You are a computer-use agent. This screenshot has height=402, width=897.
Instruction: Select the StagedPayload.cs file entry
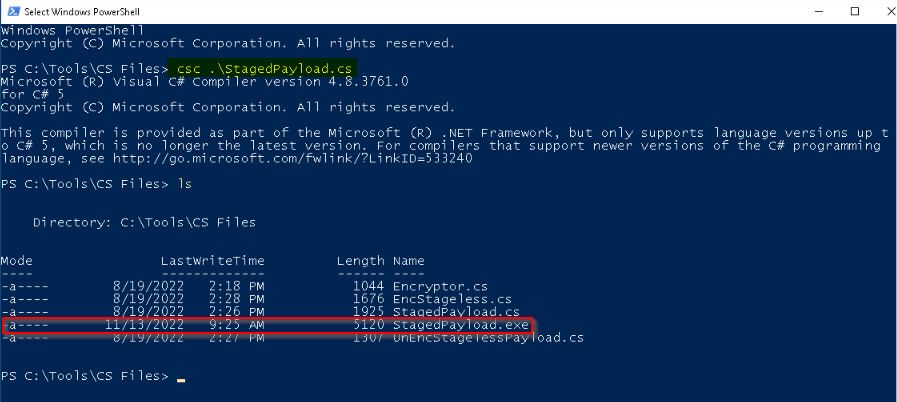click(456, 312)
